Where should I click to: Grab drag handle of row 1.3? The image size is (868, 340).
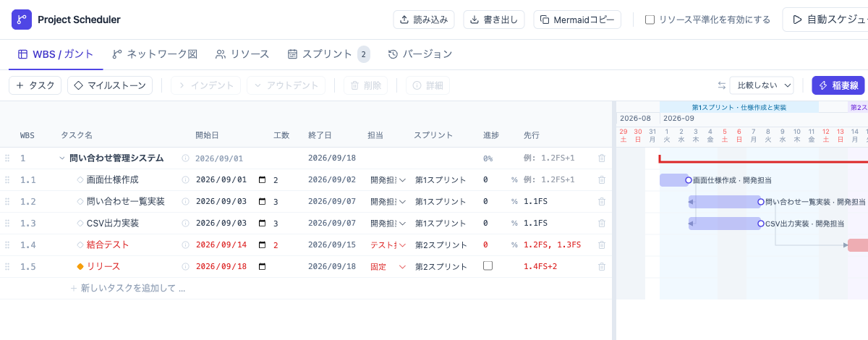coord(7,224)
